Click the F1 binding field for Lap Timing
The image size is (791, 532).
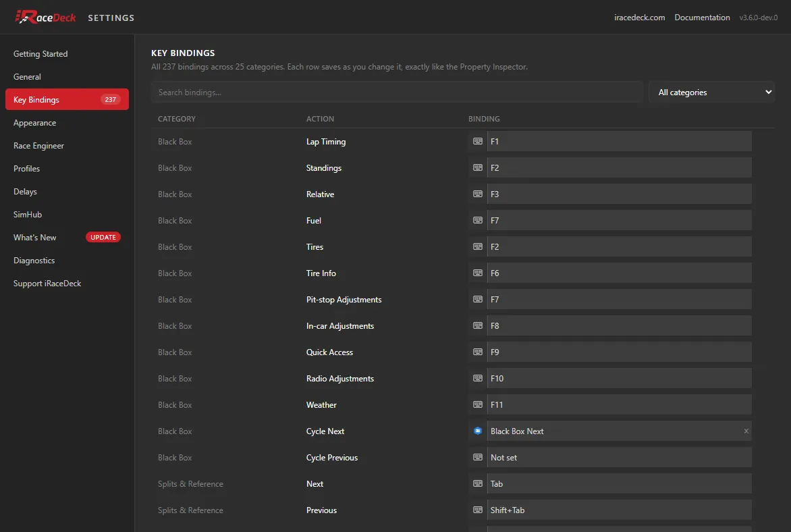coord(619,141)
